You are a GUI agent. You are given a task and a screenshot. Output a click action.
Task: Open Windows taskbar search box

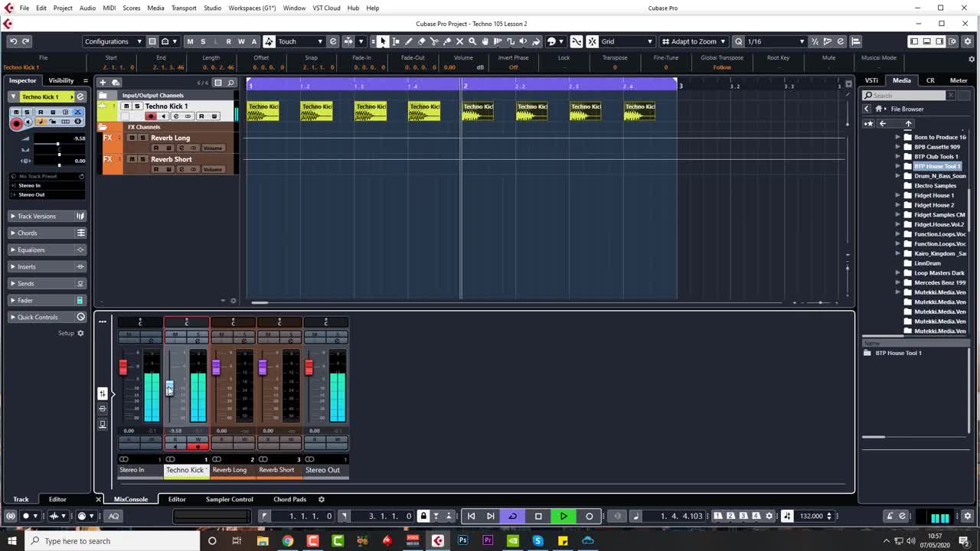113,541
